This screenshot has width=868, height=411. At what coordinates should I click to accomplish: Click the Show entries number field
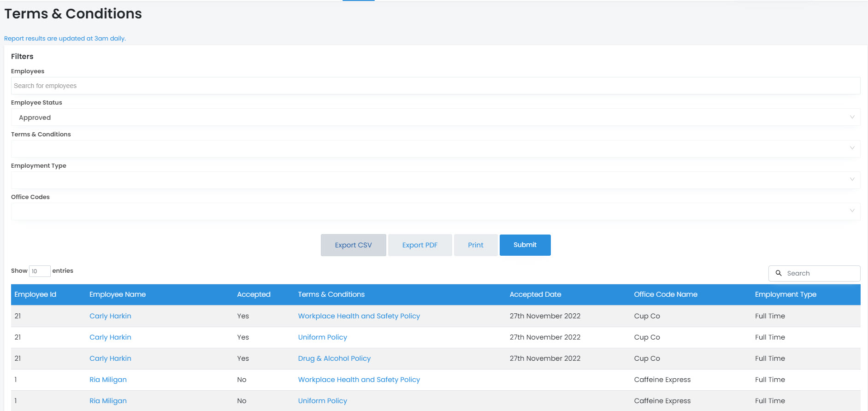(39, 271)
